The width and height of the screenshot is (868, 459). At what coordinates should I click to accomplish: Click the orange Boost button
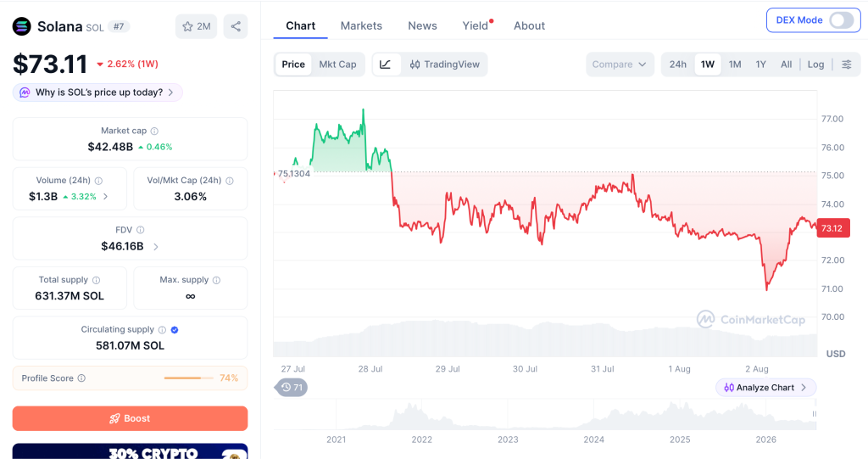point(130,418)
